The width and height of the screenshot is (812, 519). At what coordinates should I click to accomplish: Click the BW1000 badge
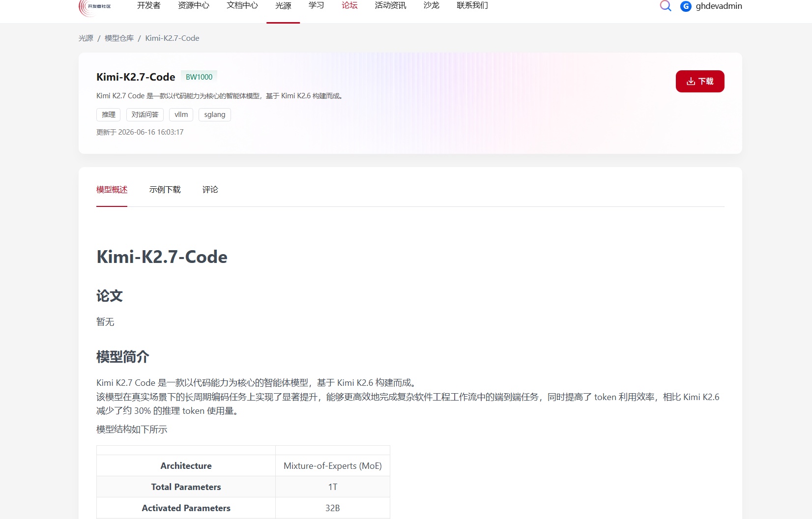click(x=199, y=77)
